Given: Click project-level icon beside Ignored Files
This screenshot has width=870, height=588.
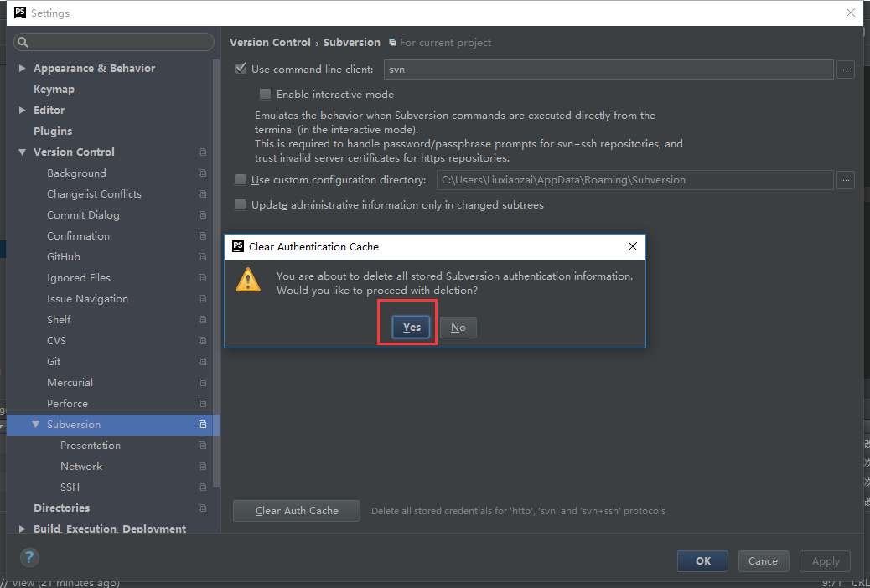Looking at the screenshot, I should (x=203, y=278).
